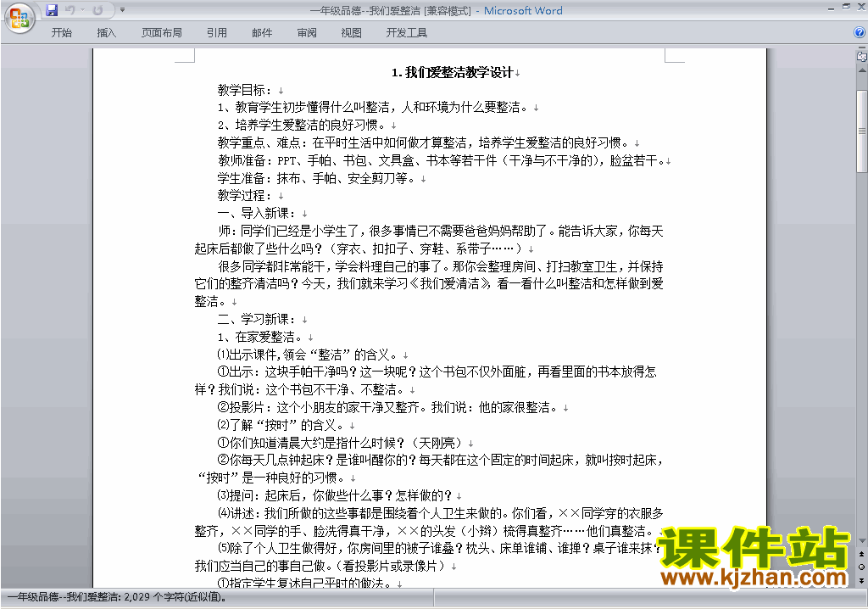
Task: Open the blue Help question mark icon
Action: coord(860,32)
